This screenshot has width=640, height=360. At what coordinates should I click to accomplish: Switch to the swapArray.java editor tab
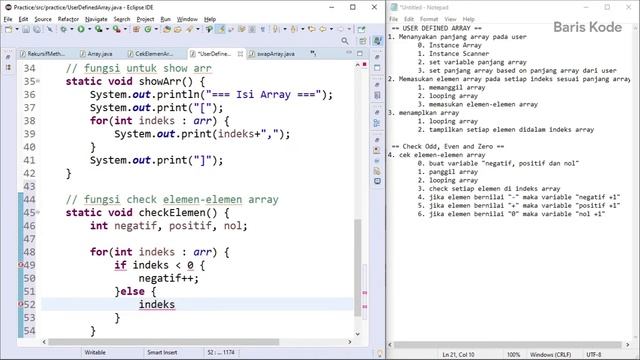(272, 53)
